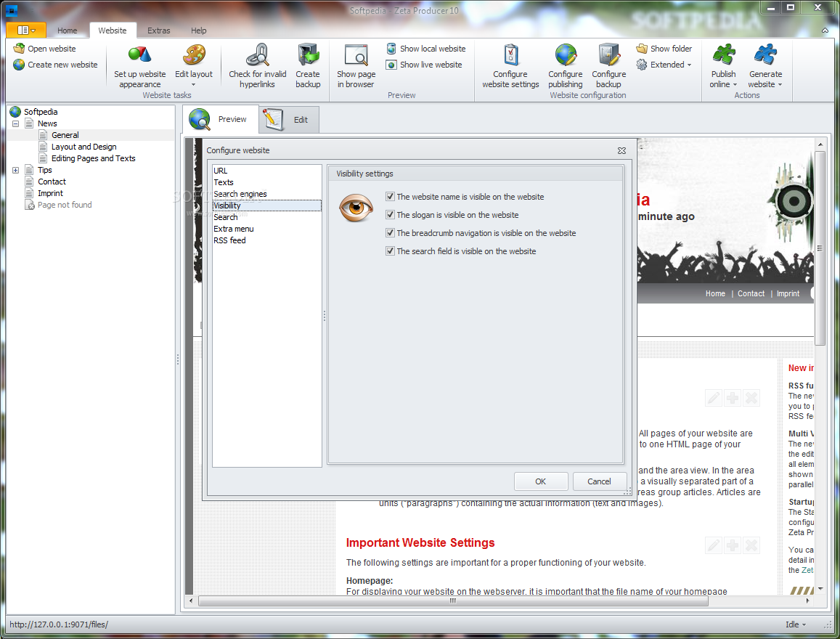Run Check for invalid hyperlinks
The width and height of the screenshot is (840, 639).
coord(257,66)
